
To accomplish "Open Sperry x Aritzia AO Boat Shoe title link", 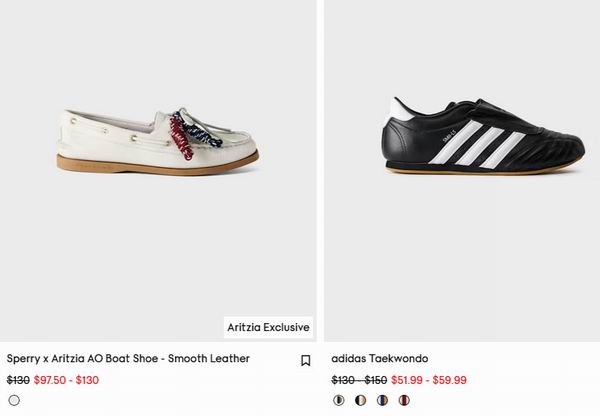I will pyautogui.click(x=128, y=359).
